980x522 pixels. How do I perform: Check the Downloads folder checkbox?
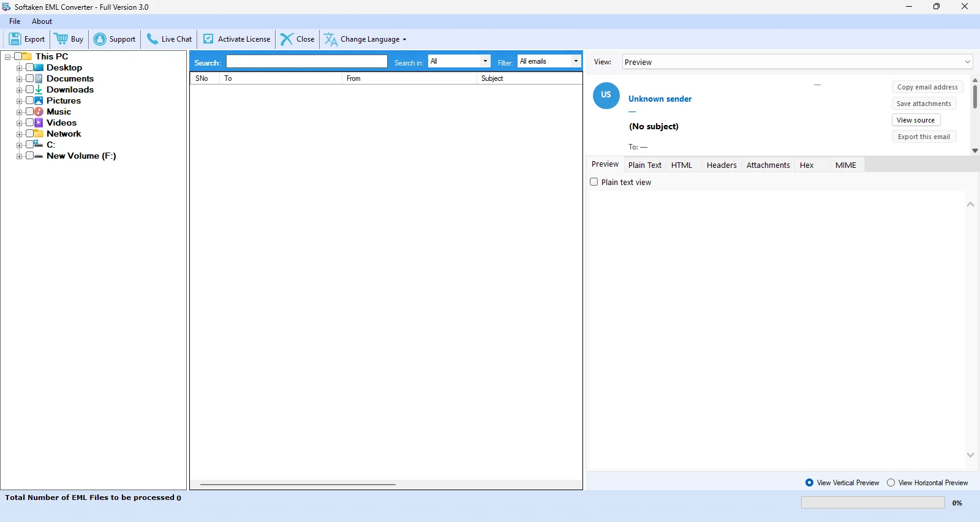coord(29,89)
